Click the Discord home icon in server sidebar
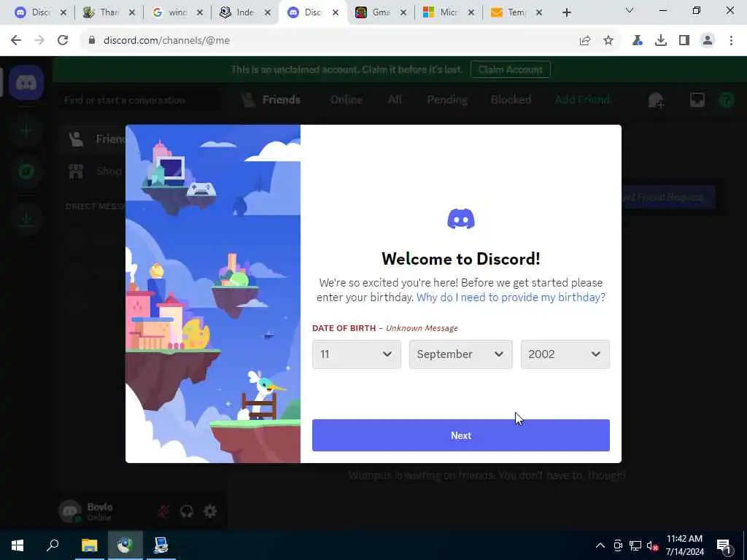747x560 pixels. (x=26, y=83)
